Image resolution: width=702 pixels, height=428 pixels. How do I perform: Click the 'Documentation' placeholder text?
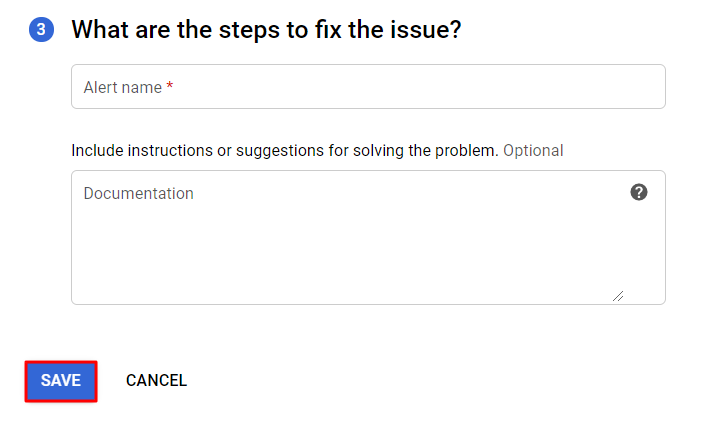(138, 193)
